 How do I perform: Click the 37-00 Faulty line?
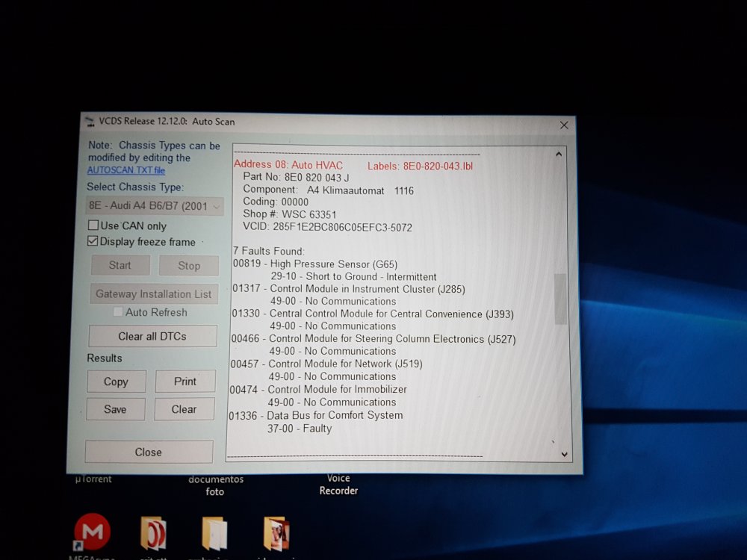(x=300, y=428)
